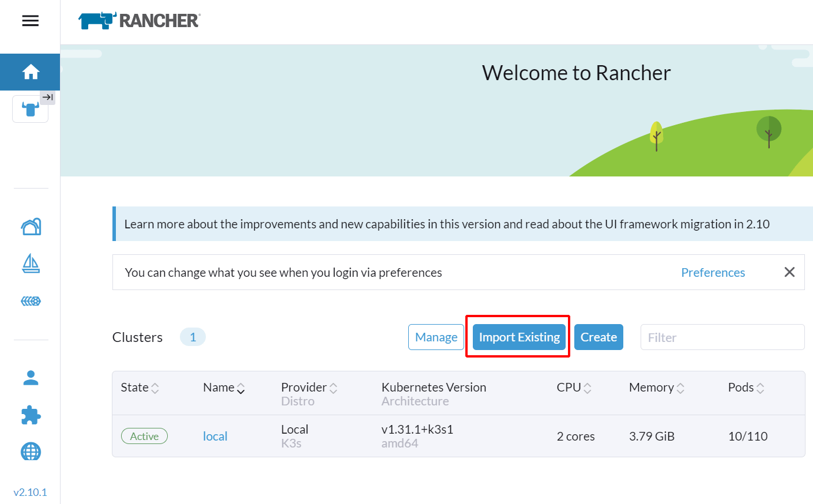
Task: Click the v2.10.1 version link
Action: [x=30, y=492]
